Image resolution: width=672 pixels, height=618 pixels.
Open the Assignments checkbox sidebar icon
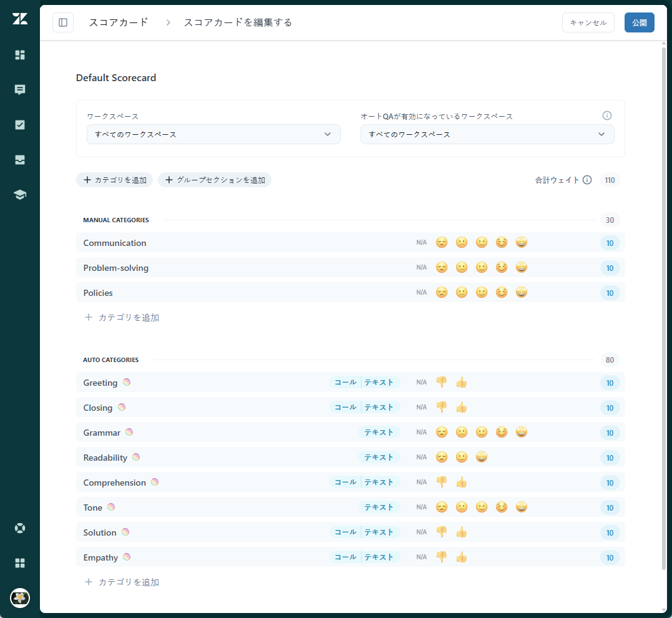tap(20, 125)
